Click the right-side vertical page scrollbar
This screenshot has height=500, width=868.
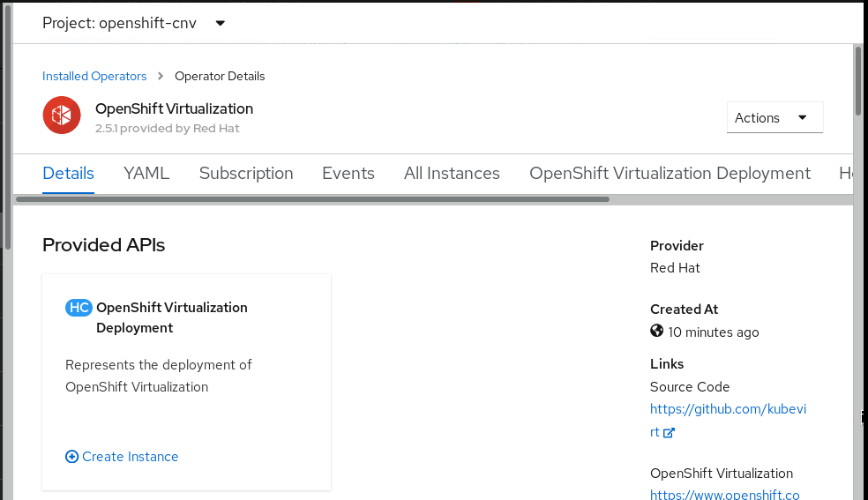pyautogui.click(x=858, y=79)
